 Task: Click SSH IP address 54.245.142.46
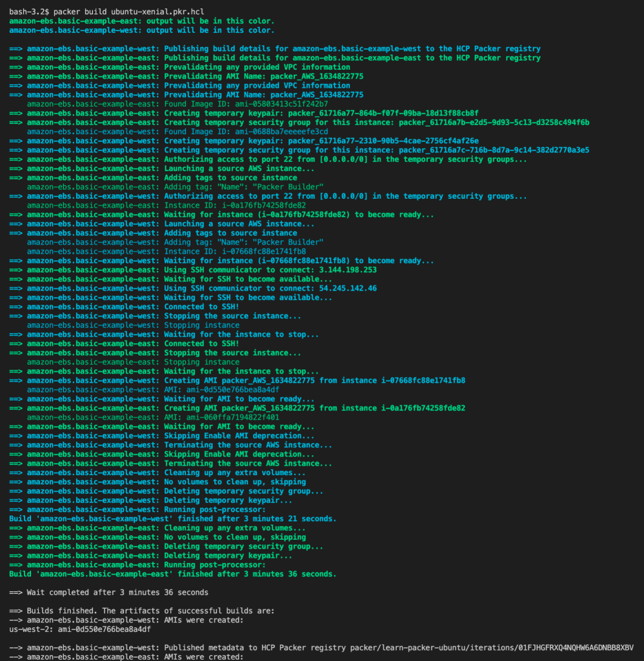(353, 289)
